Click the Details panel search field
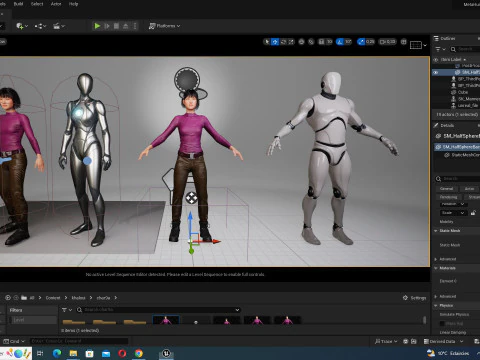 tap(459, 179)
